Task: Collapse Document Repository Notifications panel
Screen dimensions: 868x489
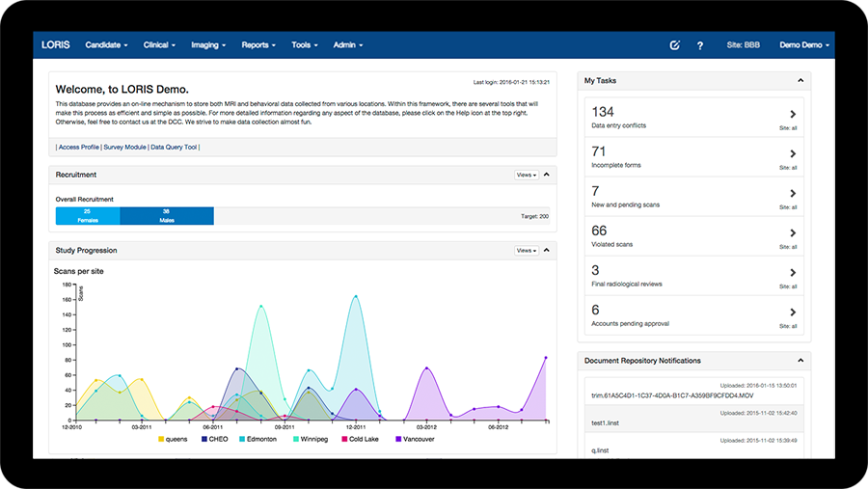Action: (800, 361)
